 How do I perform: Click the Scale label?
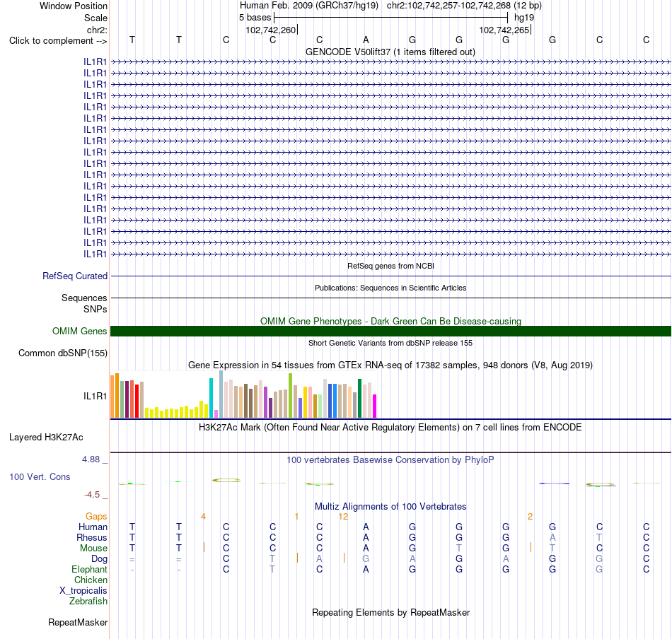tap(95, 18)
